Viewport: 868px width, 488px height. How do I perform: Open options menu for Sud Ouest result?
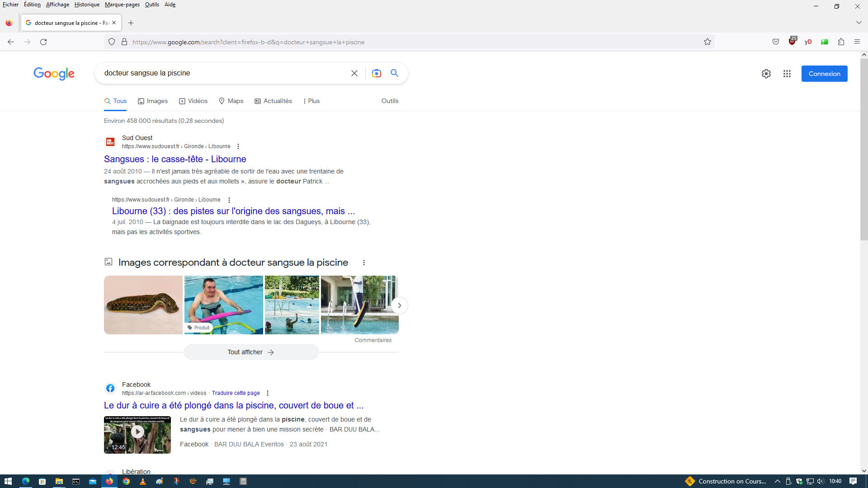238,146
